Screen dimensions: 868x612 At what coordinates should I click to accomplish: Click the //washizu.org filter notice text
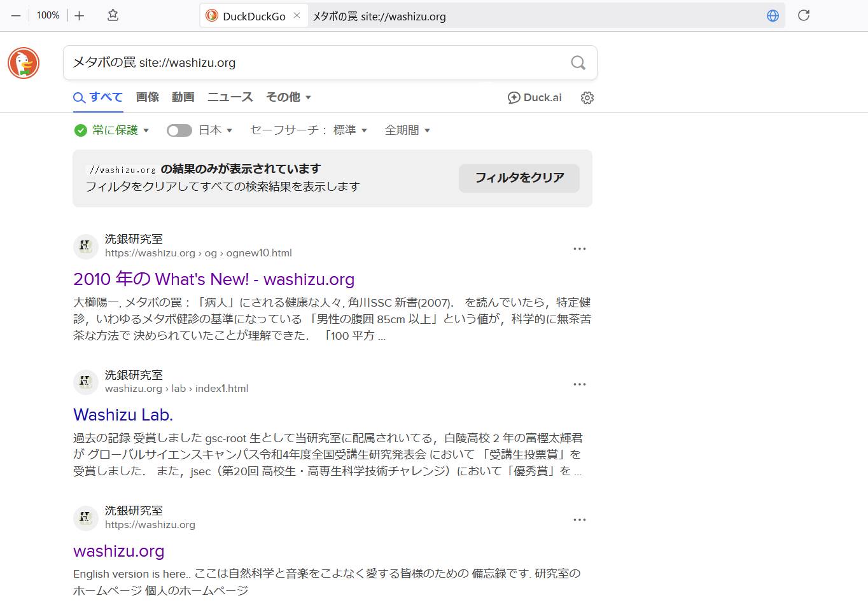point(204,169)
